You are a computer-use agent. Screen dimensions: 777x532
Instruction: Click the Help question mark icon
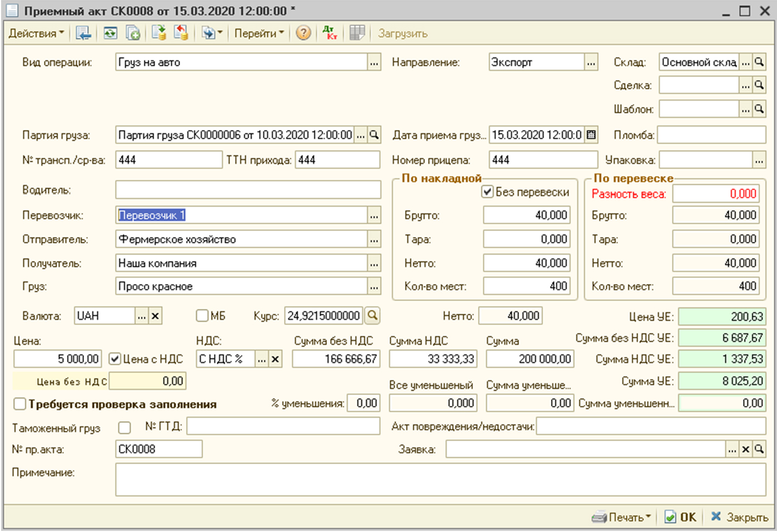[303, 33]
